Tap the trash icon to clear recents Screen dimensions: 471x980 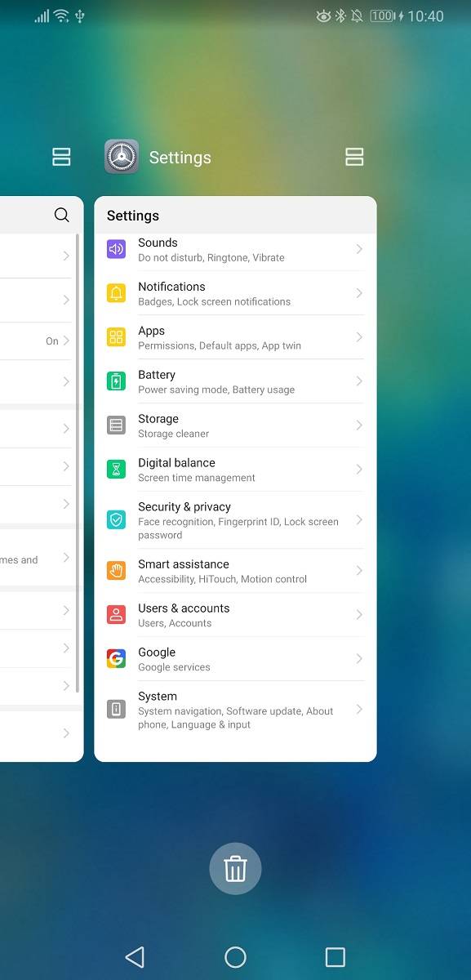pos(235,868)
